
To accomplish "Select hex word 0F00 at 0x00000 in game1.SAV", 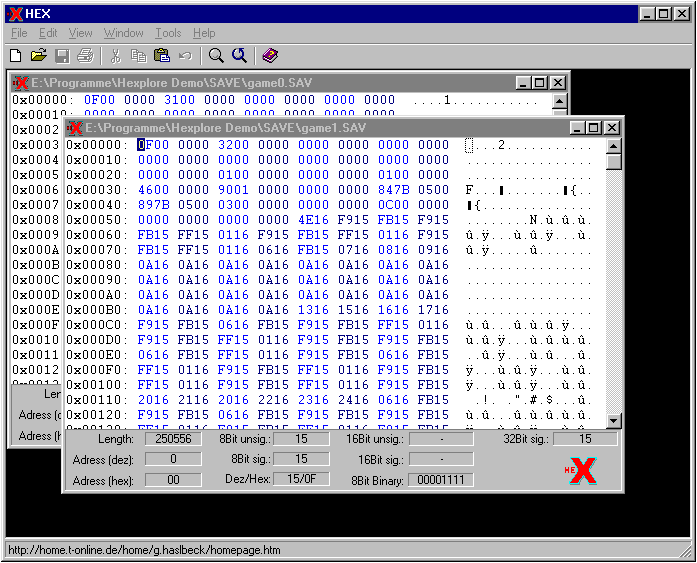I will pos(153,145).
